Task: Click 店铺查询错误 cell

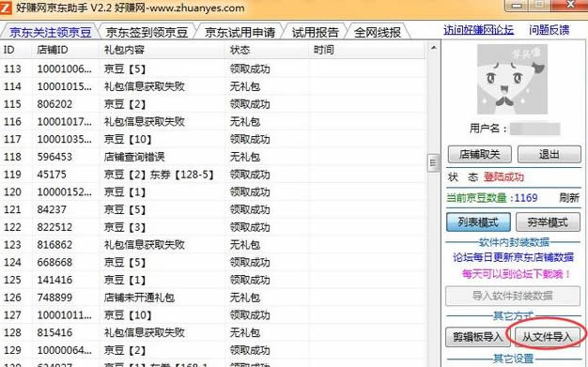Action: (134, 157)
